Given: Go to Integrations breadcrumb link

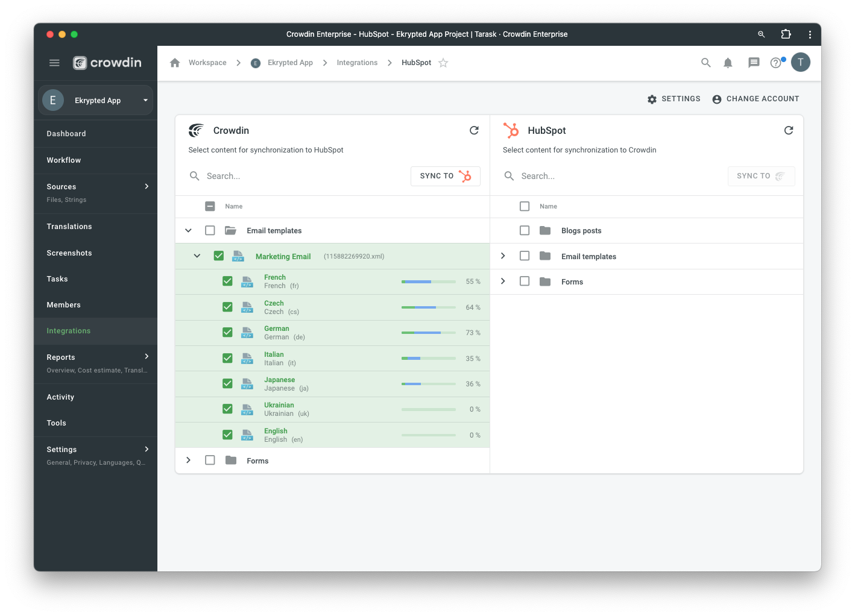Looking at the screenshot, I should (x=357, y=63).
